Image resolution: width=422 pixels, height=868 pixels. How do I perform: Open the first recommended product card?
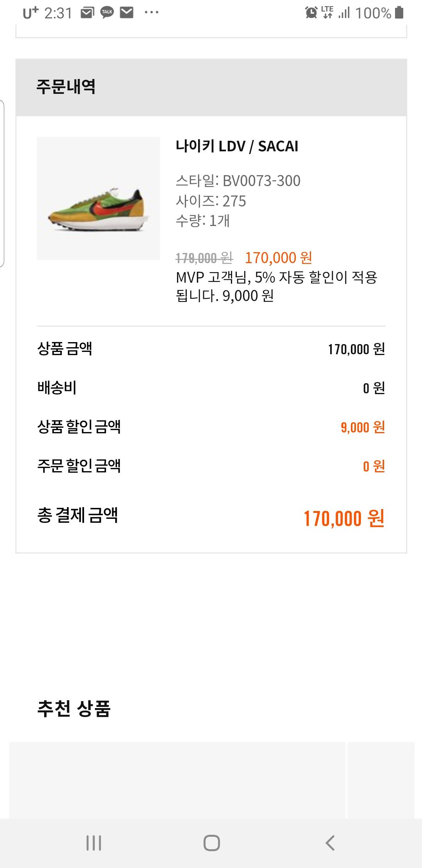pyautogui.click(x=177, y=780)
